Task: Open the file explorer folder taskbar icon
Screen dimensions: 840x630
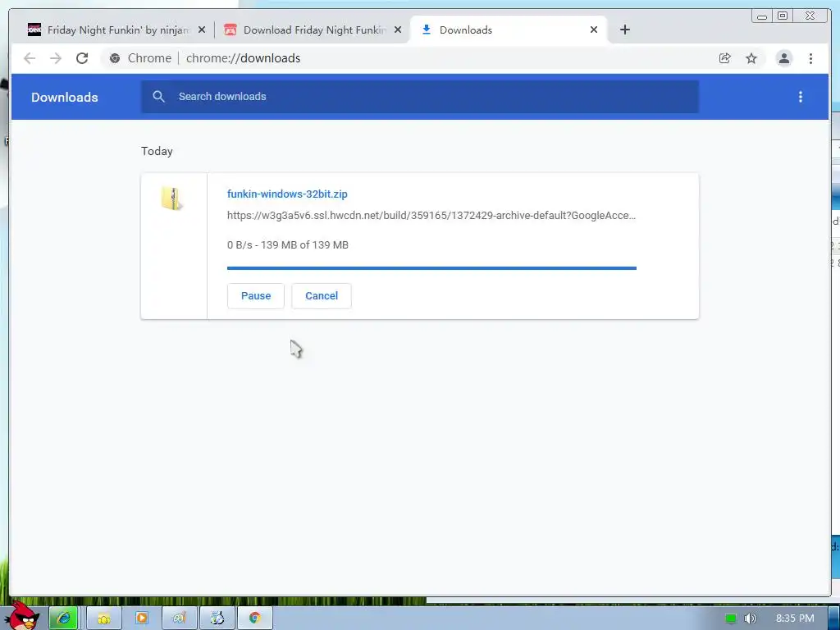Action: pos(103,619)
